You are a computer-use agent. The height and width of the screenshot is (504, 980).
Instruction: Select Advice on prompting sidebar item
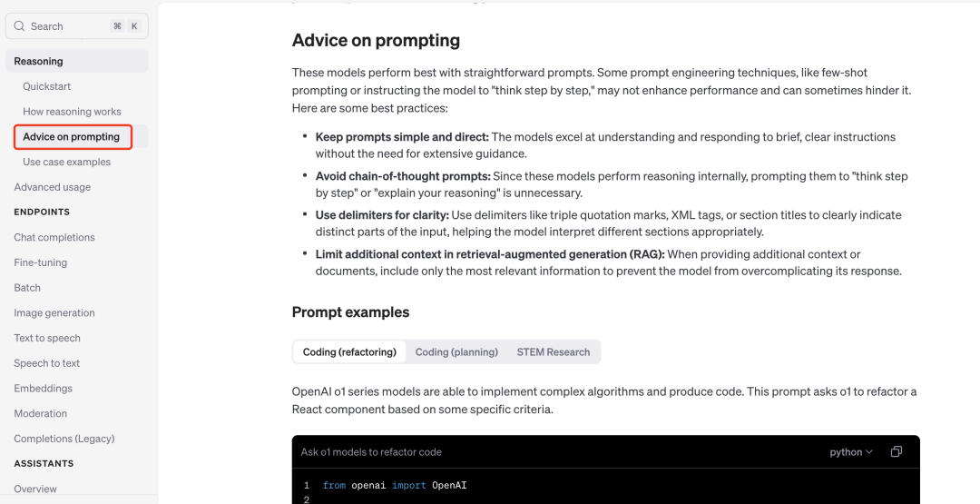72,137
